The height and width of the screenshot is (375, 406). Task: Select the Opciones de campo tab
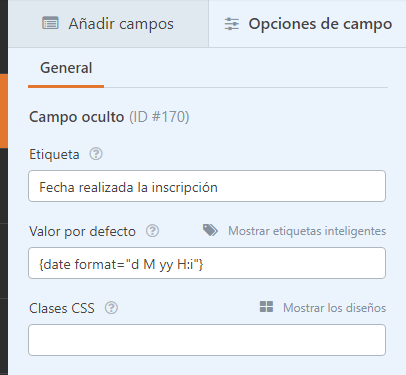tap(307, 24)
